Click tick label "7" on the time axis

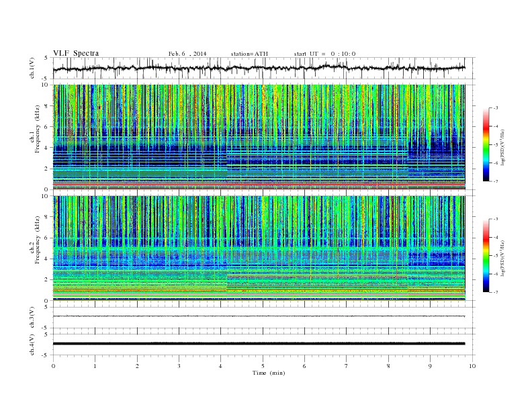coord(347,366)
